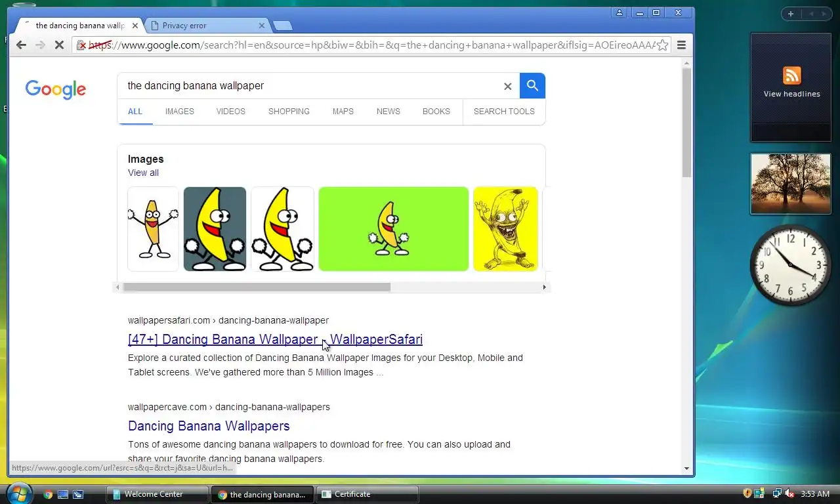Viewport: 840px width, 504px height.
Task: Open the Chrome user profile button
Action: (619, 12)
